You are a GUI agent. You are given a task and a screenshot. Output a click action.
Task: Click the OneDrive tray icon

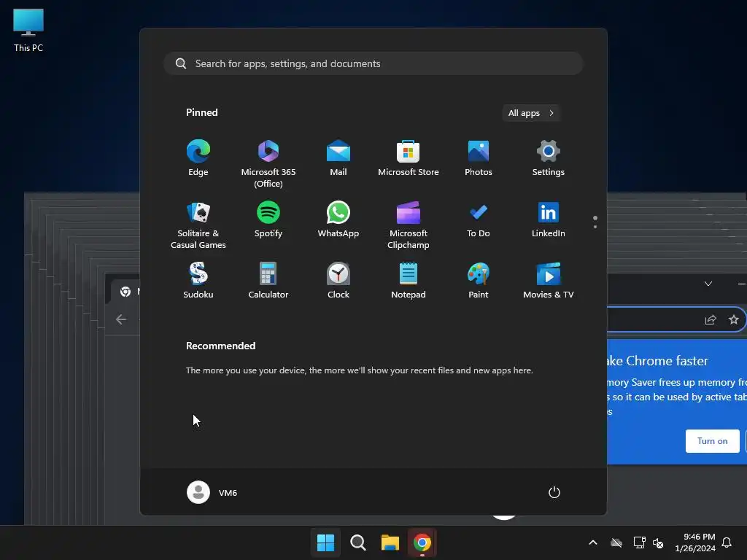[x=616, y=542]
